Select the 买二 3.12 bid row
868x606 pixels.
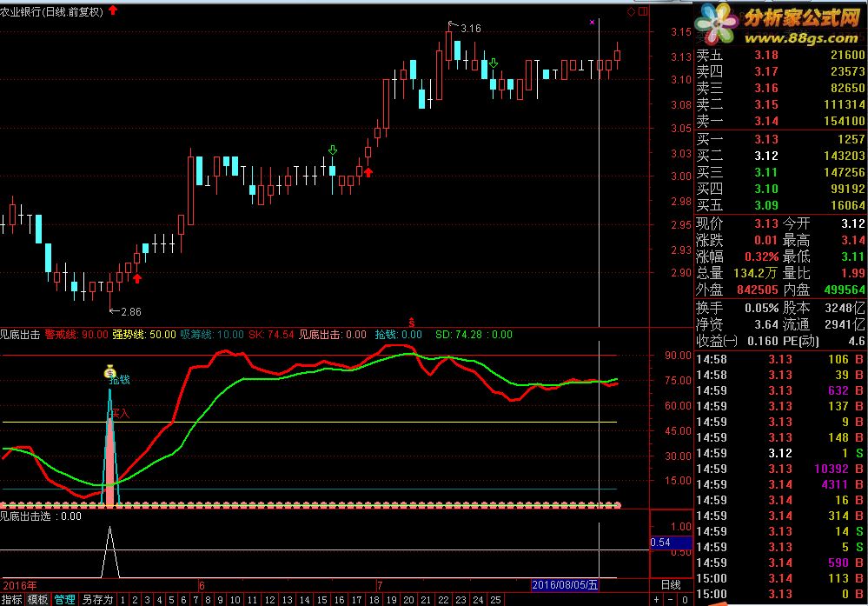coord(780,156)
